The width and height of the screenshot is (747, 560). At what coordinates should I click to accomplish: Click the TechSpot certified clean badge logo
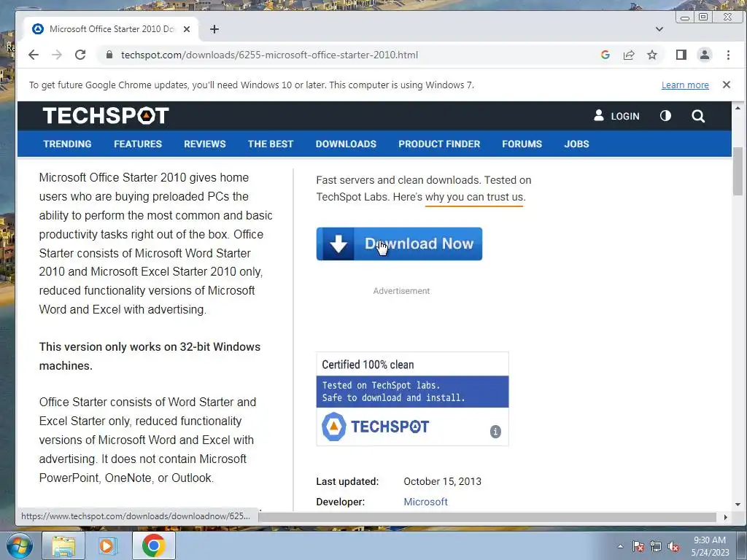pos(376,427)
